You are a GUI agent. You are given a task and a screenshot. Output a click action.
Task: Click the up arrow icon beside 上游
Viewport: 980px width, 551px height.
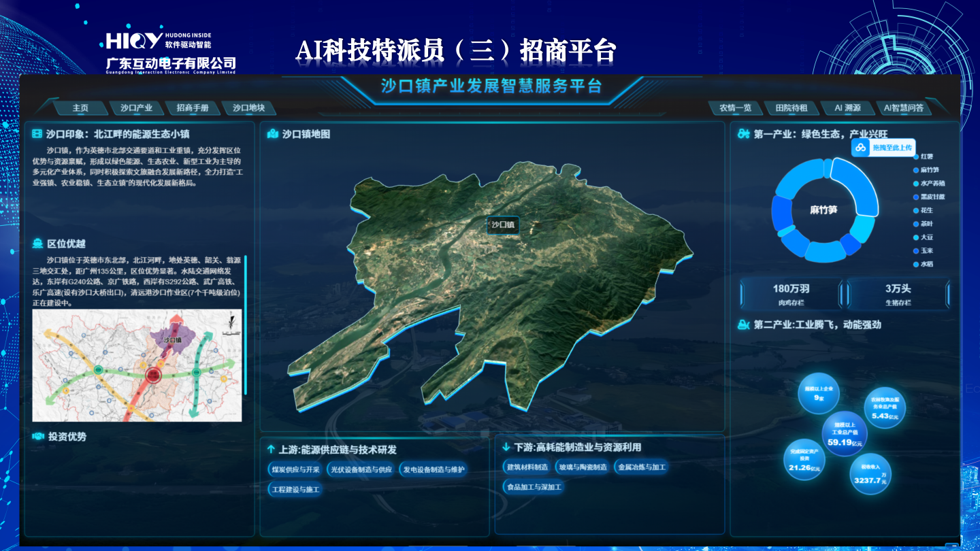pyautogui.click(x=271, y=450)
